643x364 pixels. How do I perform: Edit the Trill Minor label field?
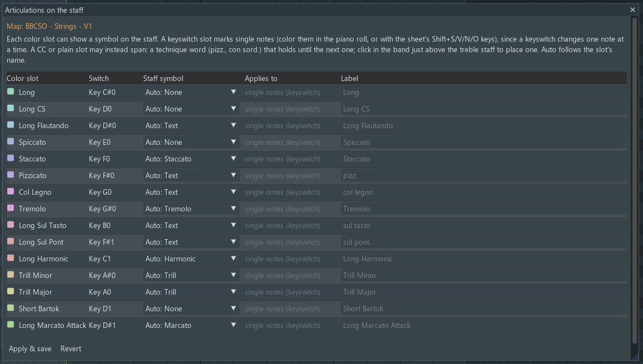pyautogui.click(x=484, y=275)
